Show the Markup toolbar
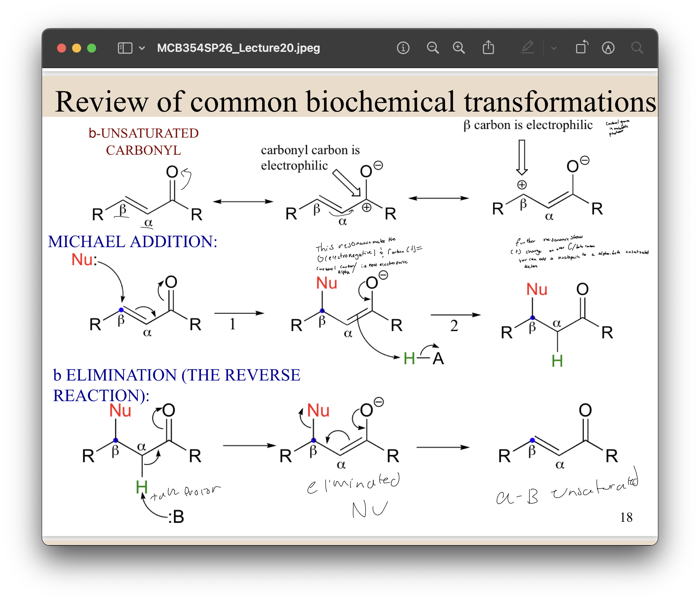 click(608, 48)
